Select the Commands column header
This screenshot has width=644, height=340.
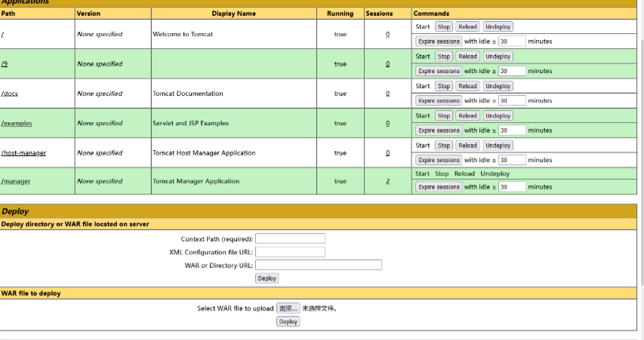pos(431,14)
